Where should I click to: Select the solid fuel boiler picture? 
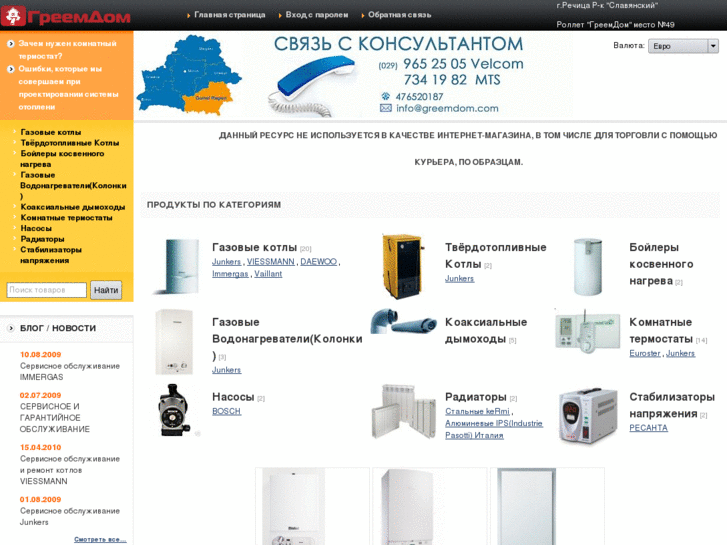[x=402, y=266]
